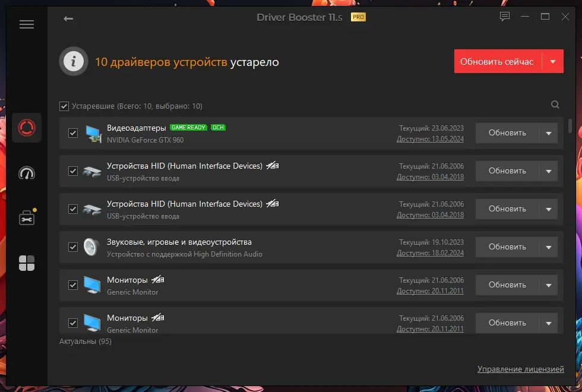Click the Текущий: 23.06.2023 date
The height and width of the screenshot is (392, 582).
431,128
